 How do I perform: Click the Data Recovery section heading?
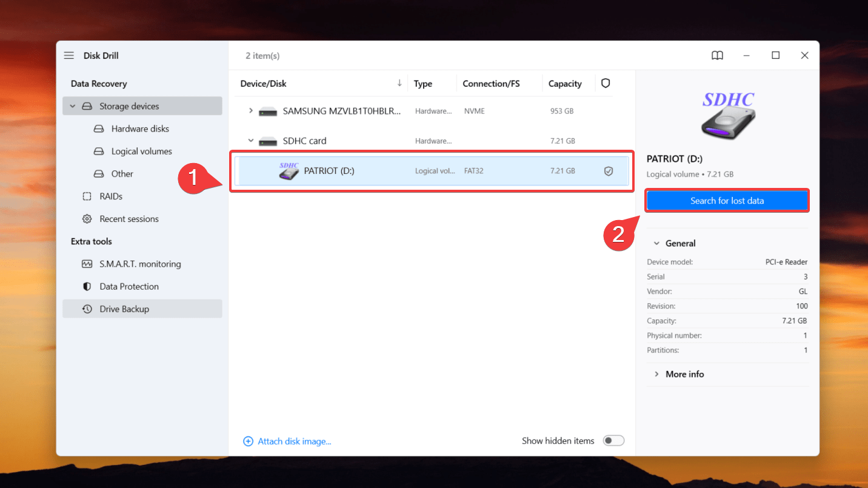click(x=99, y=84)
